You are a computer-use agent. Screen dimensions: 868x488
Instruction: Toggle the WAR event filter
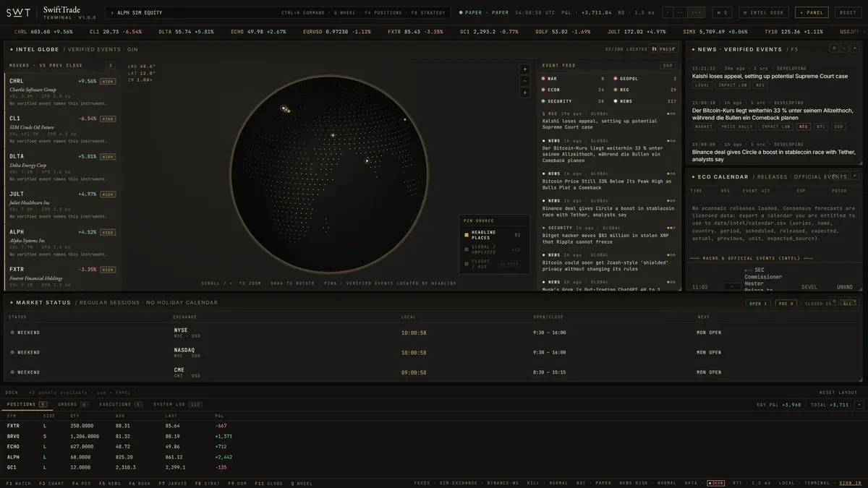573,79
